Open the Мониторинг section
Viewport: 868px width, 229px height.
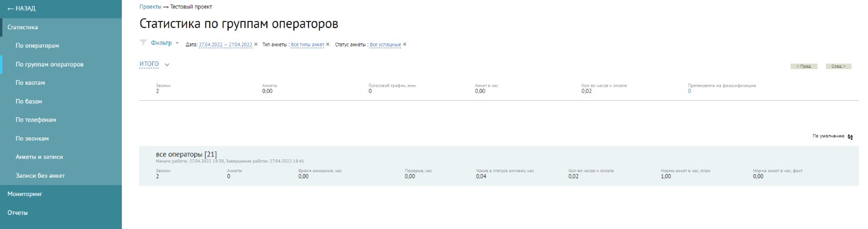61,194
